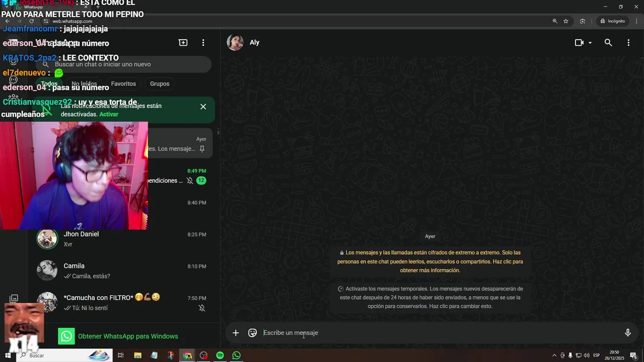This screenshot has width=644, height=362.
Task: Open the Windows notification center
Action: [x=634, y=355]
